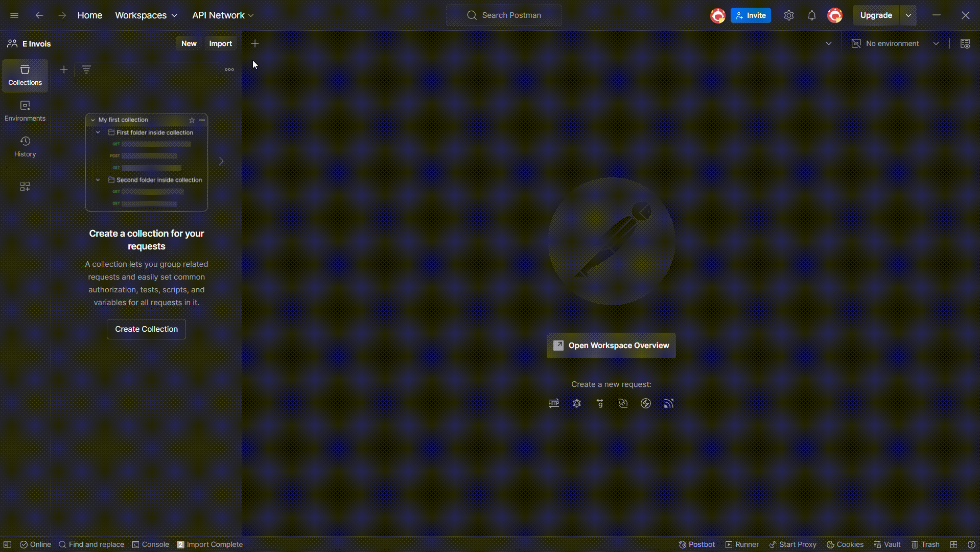This screenshot has height=552, width=980.
Task: Click the Invite button
Action: 751,15
